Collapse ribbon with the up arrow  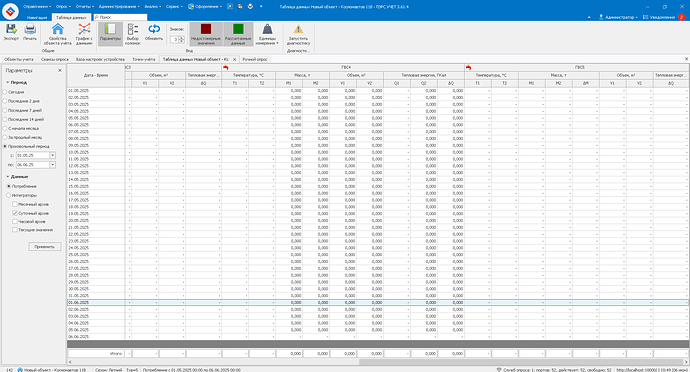[x=589, y=17]
